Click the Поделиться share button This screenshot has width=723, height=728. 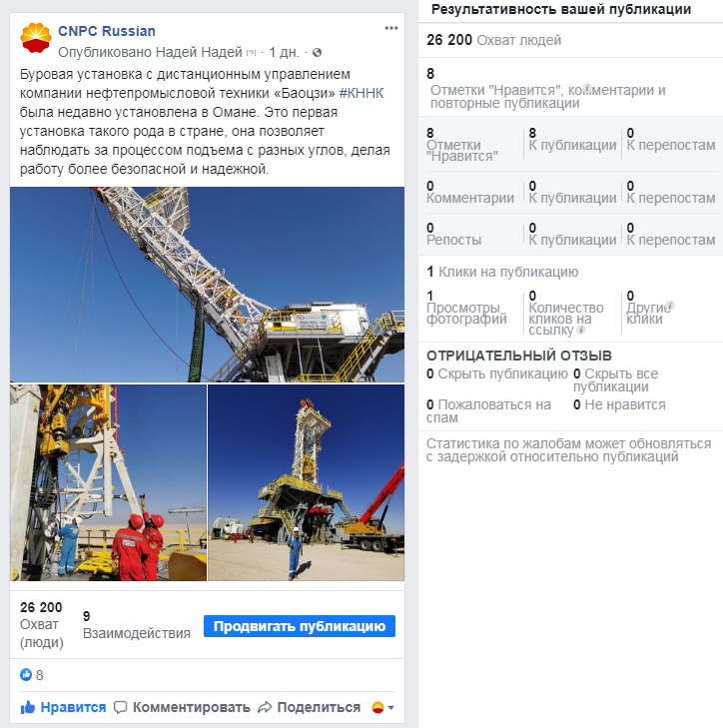[x=310, y=707]
